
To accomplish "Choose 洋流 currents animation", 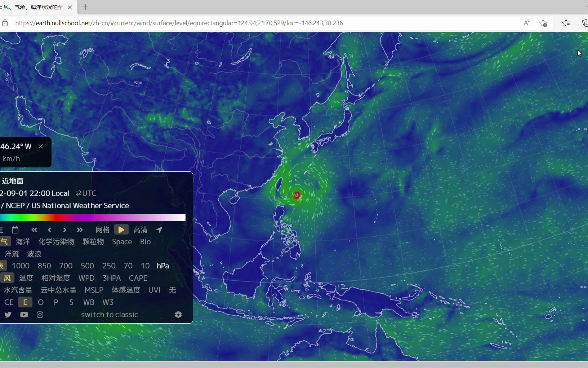I will [12, 254].
